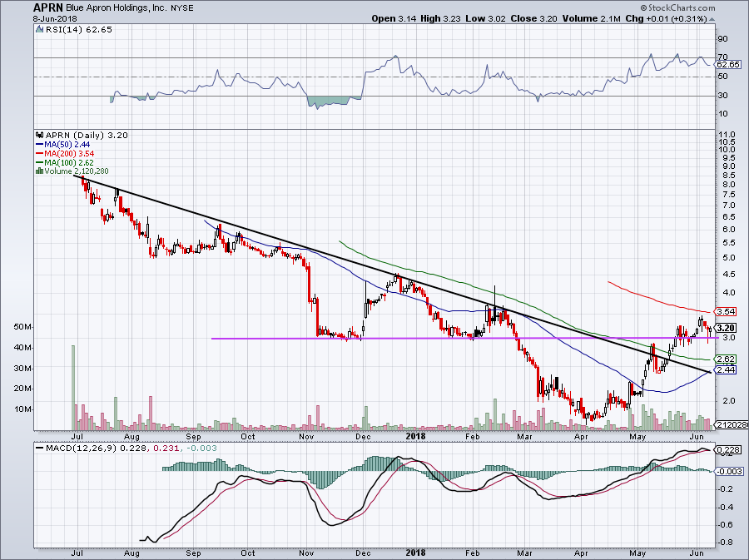Click the 2018 label under the price panel
Image resolution: width=749 pixels, height=560 pixels.
(x=415, y=436)
